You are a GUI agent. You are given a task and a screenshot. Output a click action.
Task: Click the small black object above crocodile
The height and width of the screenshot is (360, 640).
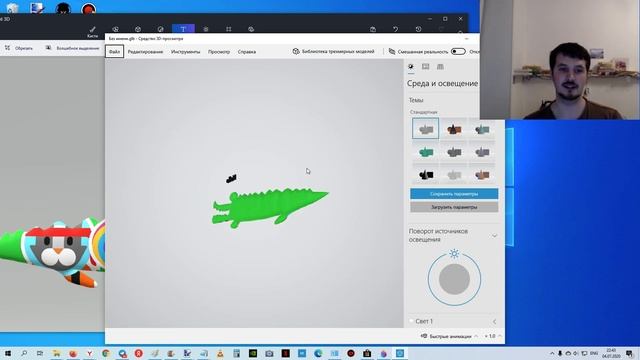coord(231,178)
